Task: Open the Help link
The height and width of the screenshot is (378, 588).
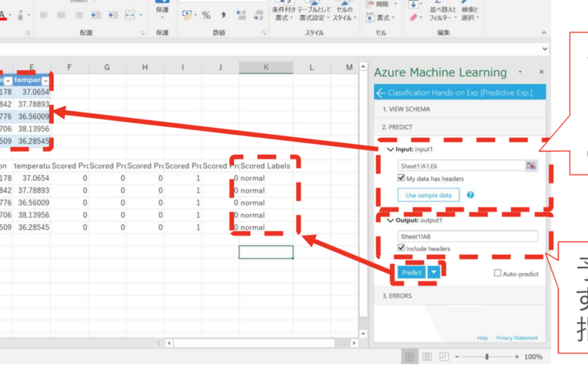Action: 482,338
